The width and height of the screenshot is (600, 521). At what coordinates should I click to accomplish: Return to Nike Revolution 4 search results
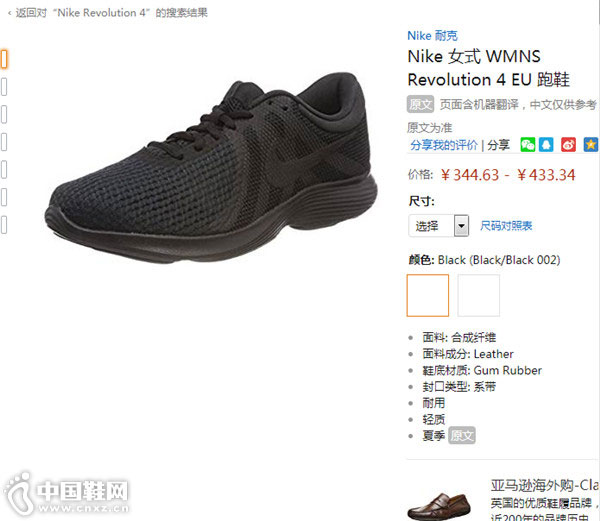(111, 13)
